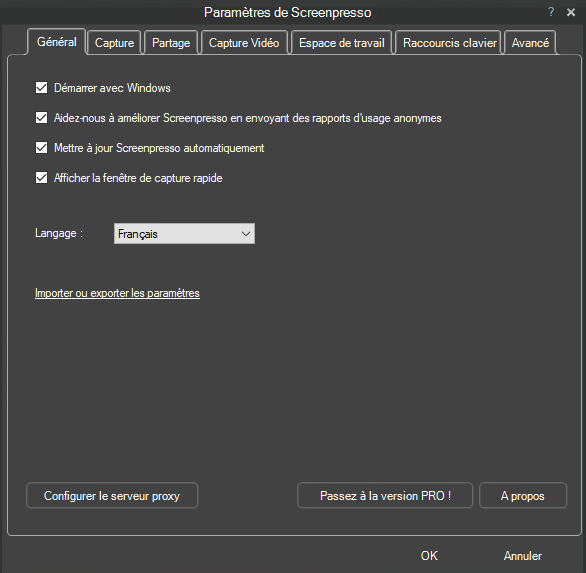Close the Paramètres de Screenpresso dialog
The image size is (586, 573).
click(x=571, y=12)
